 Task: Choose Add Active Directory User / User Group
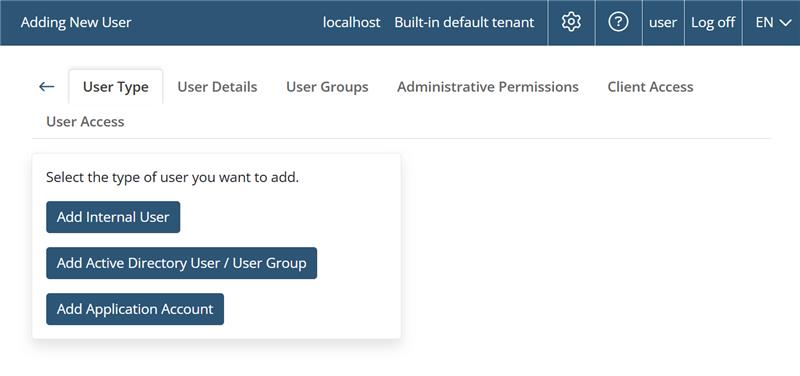click(x=182, y=263)
